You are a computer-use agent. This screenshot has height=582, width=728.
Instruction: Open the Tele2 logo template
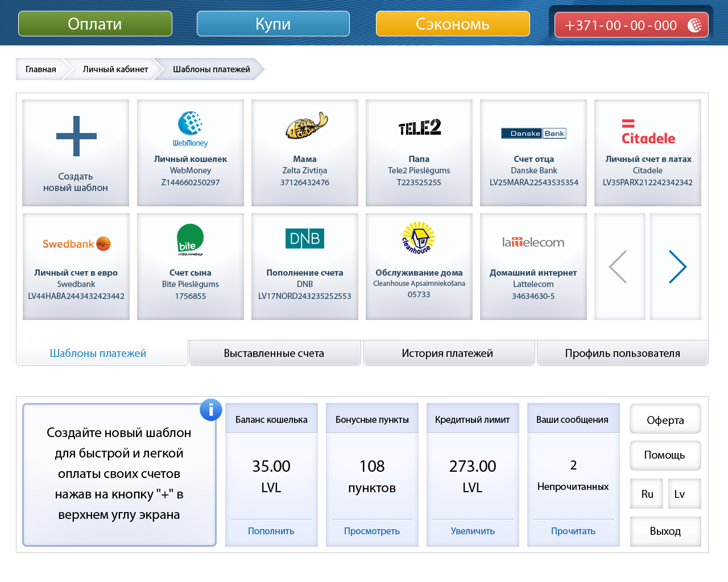tap(420, 127)
